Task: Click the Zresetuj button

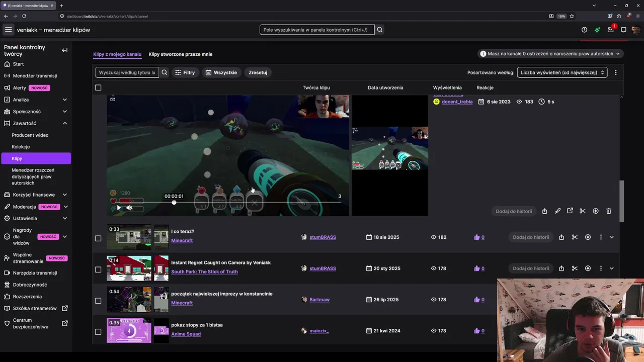Action: [258, 72]
